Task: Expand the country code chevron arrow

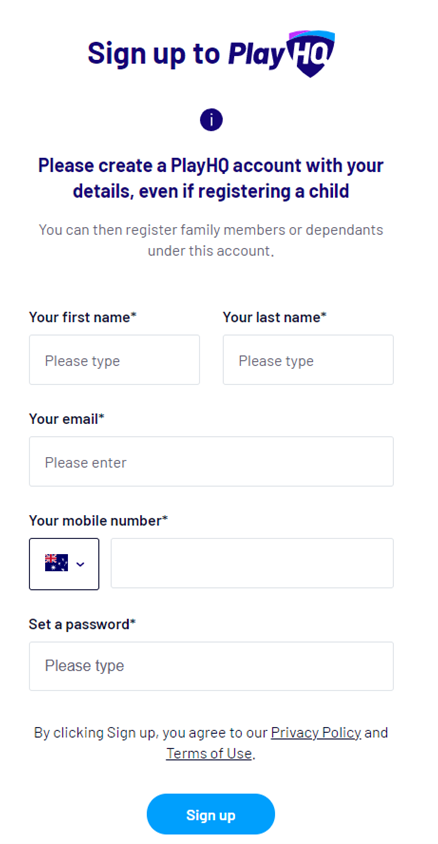Action: pyautogui.click(x=81, y=564)
